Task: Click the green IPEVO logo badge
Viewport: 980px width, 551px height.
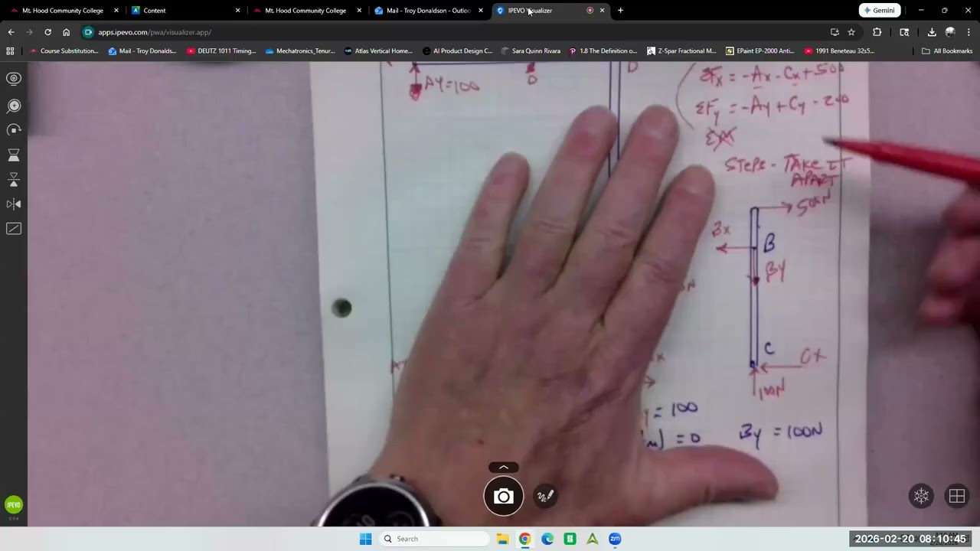Action: (x=14, y=504)
